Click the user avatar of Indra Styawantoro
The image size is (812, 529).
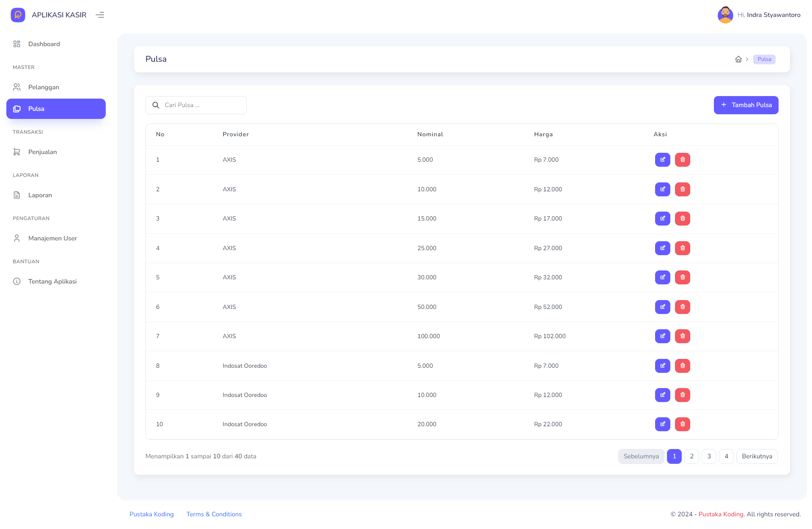725,15
